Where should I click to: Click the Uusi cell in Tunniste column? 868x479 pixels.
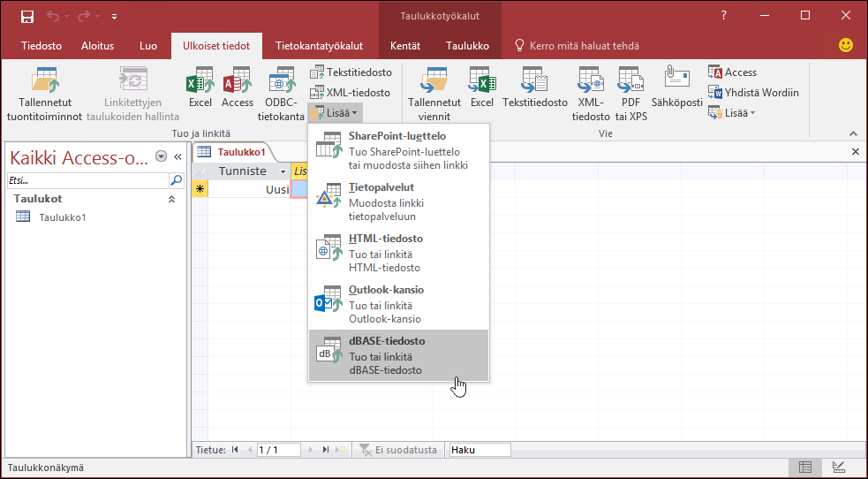[x=249, y=189]
